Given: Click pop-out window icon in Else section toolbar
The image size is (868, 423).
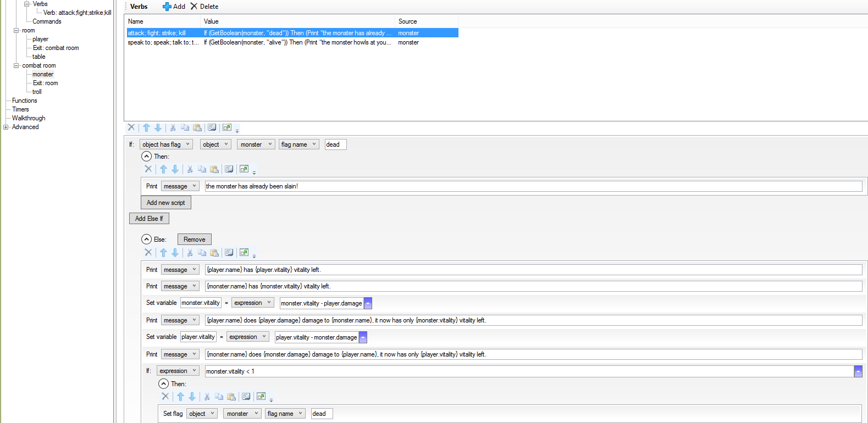Looking at the screenshot, I should coord(244,253).
